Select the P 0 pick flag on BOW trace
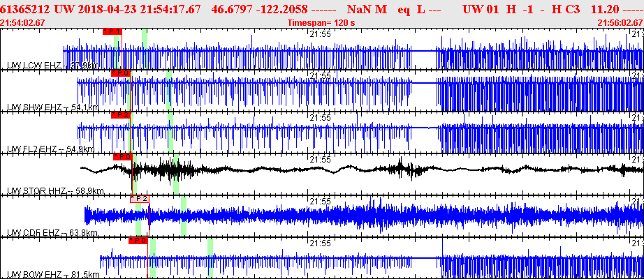This screenshot has height=279, width=644. [x=138, y=241]
